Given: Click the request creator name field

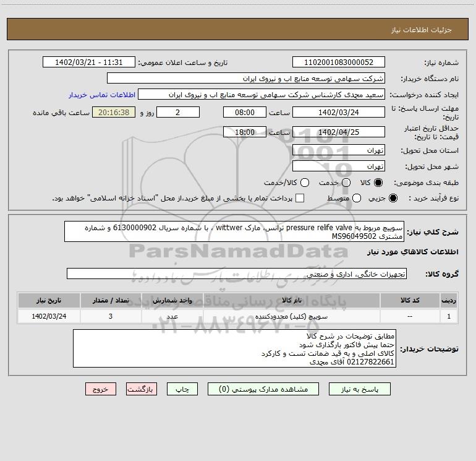Looking at the screenshot, I should pos(261,94).
